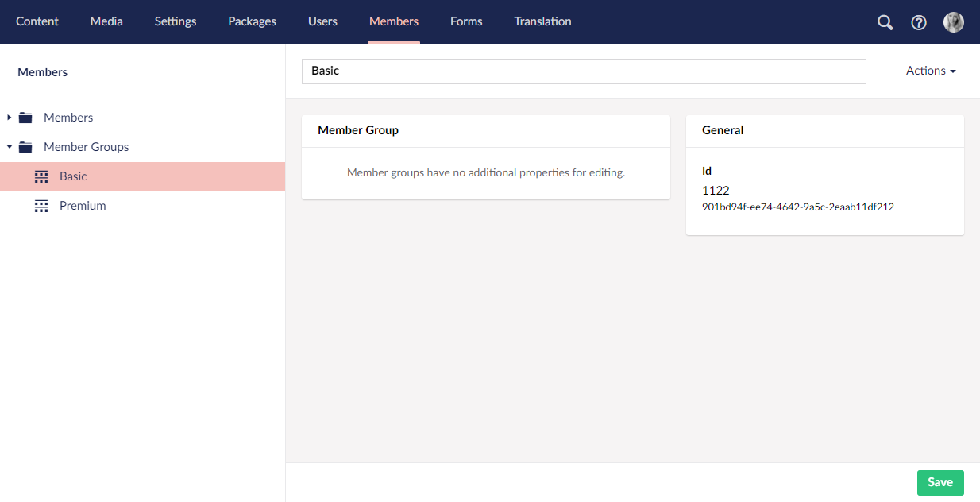Click the Premium member group icon
The width and height of the screenshot is (980, 502).
(x=41, y=206)
